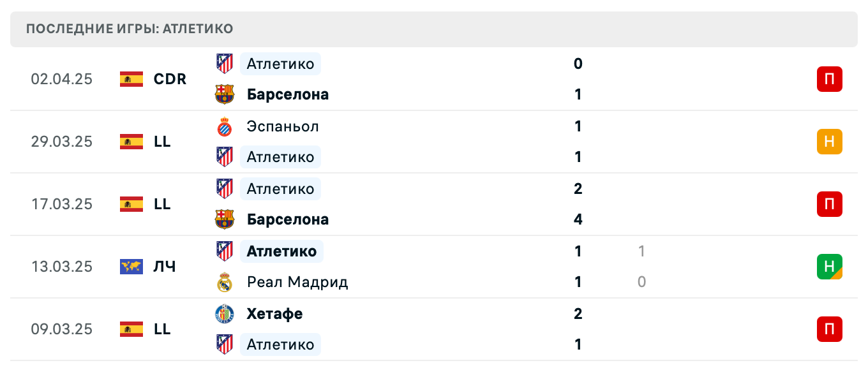Click the Atletico club crest beside the 02.04.25 match
Viewport: 868px width, 370px height.
[224, 64]
